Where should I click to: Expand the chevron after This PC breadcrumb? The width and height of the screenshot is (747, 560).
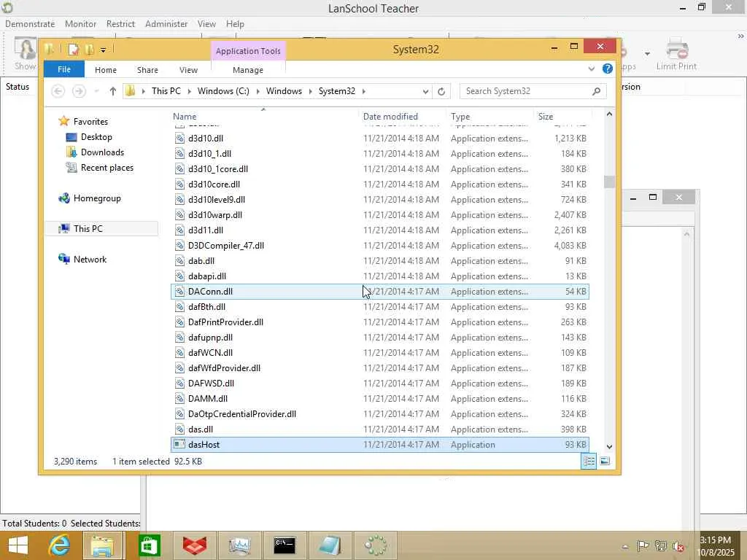click(x=189, y=91)
